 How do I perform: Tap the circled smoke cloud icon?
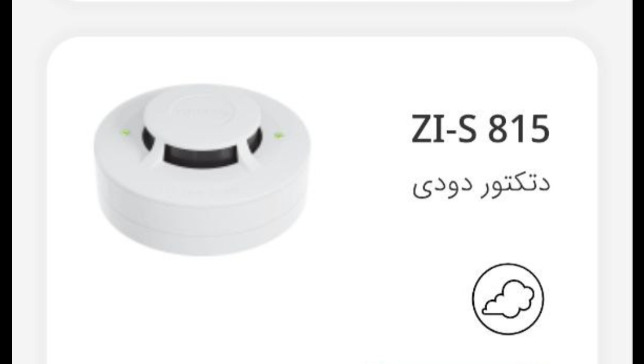507,298
